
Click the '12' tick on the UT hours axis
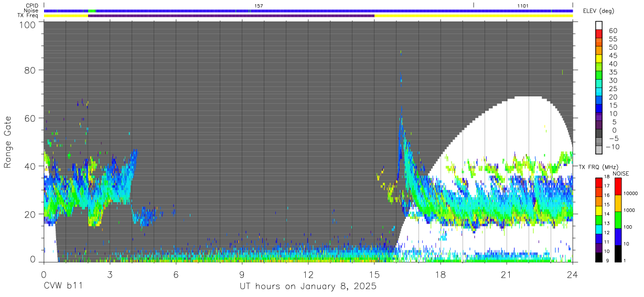[308, 274]
